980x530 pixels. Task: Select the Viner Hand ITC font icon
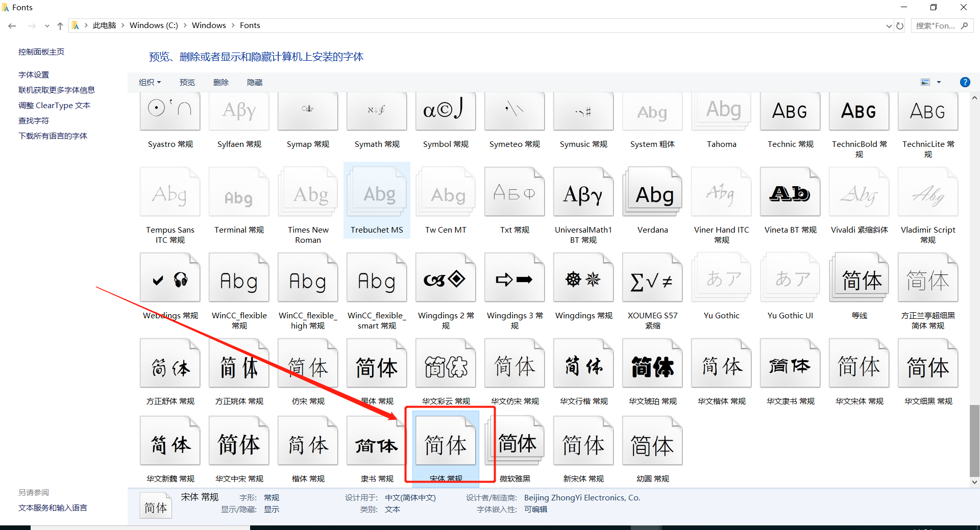coord(721,192)
